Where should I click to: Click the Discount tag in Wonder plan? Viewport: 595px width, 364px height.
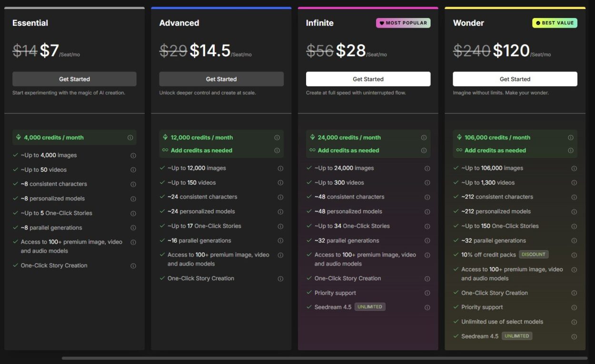534,255
